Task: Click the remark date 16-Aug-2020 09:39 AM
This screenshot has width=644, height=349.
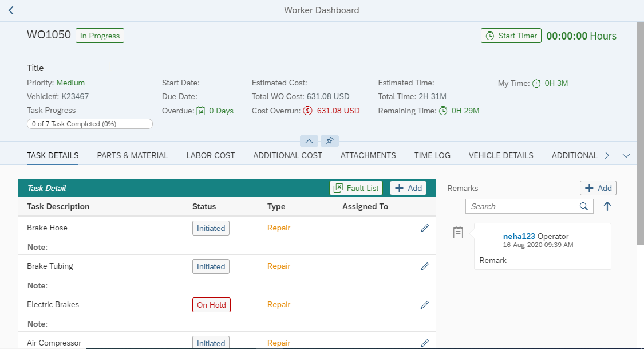Action: (538, 245)
